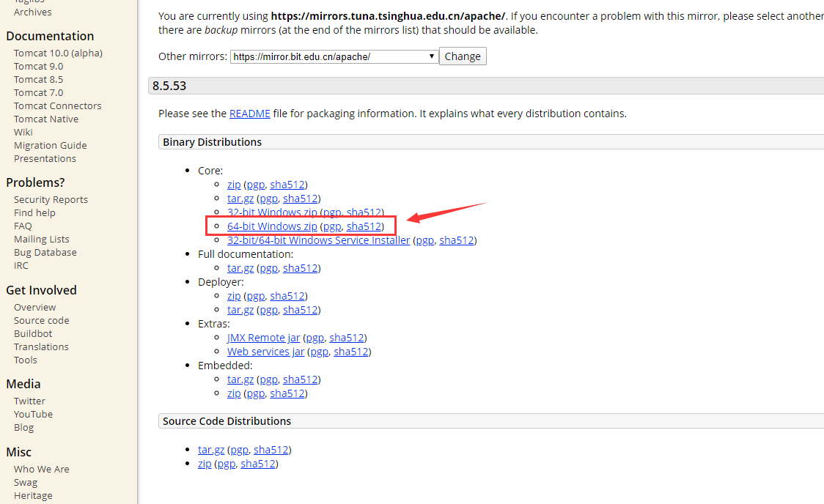The width and height of the screenshot is (824, 504).
Task: Open source tar.gz sha512 link
Action: pos(271,450)
